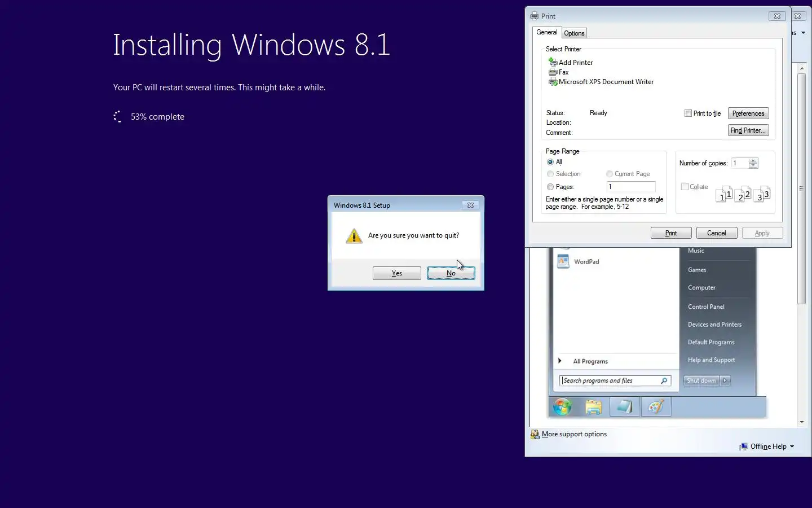Viewport: 812px width, 508px height.
Task: Select the Pages radio button
Action: (x=550, y=187)
